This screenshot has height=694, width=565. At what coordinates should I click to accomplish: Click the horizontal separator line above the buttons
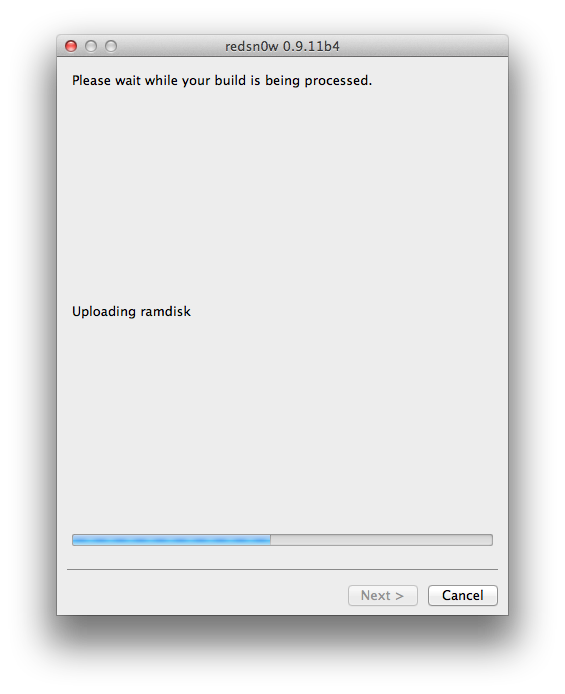(282, 569)
